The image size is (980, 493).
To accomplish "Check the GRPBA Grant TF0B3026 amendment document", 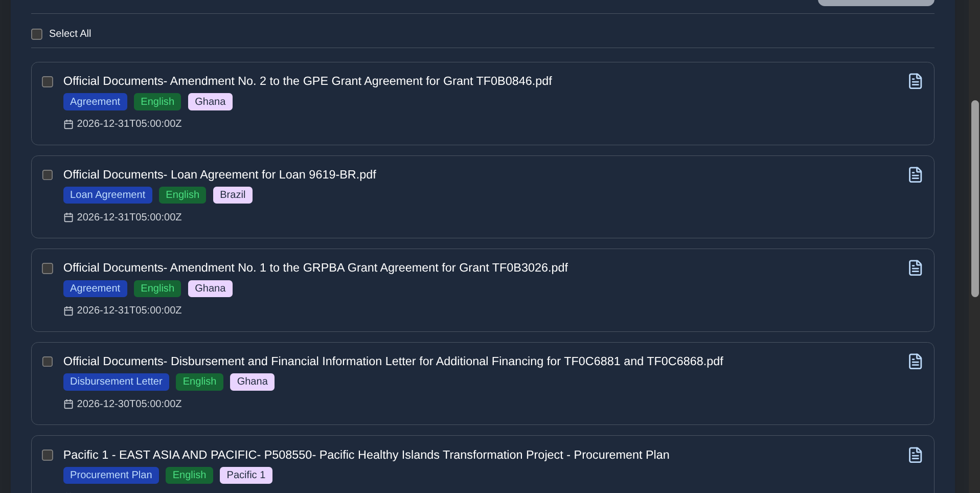I will pyautogui.click(x=48, y=268).
